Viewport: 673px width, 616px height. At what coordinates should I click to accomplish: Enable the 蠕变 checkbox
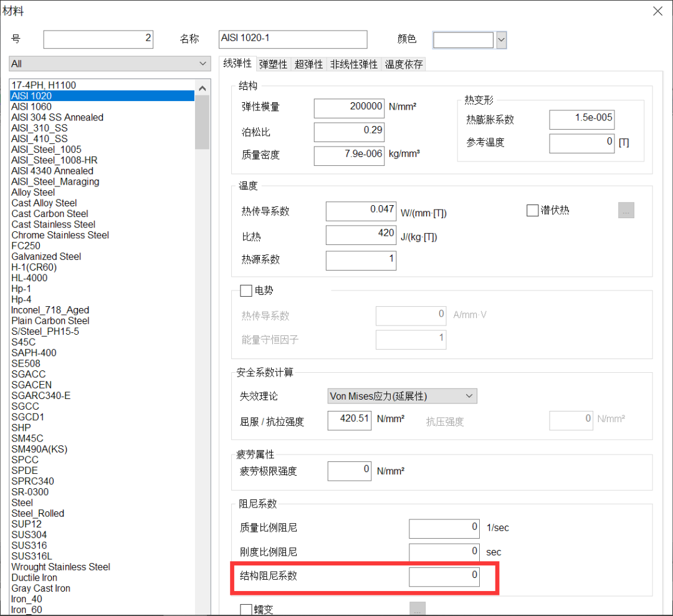pos(246,609)
